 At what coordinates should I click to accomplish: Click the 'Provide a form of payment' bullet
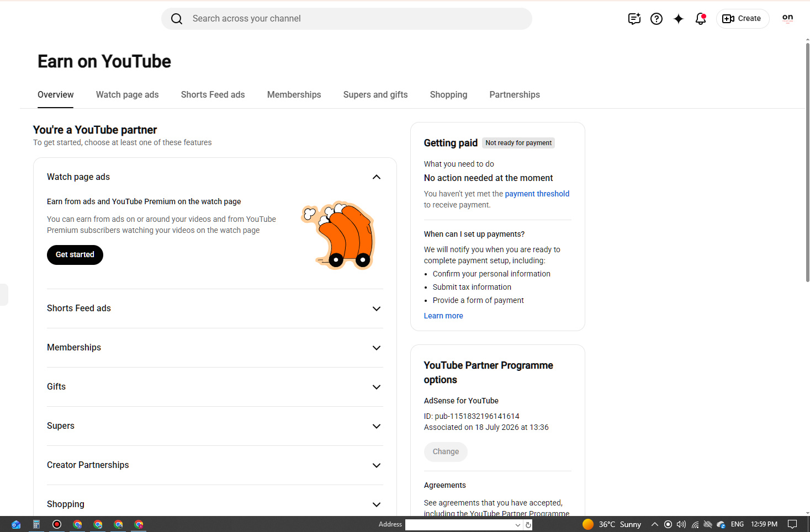click(x=478, y=300)
